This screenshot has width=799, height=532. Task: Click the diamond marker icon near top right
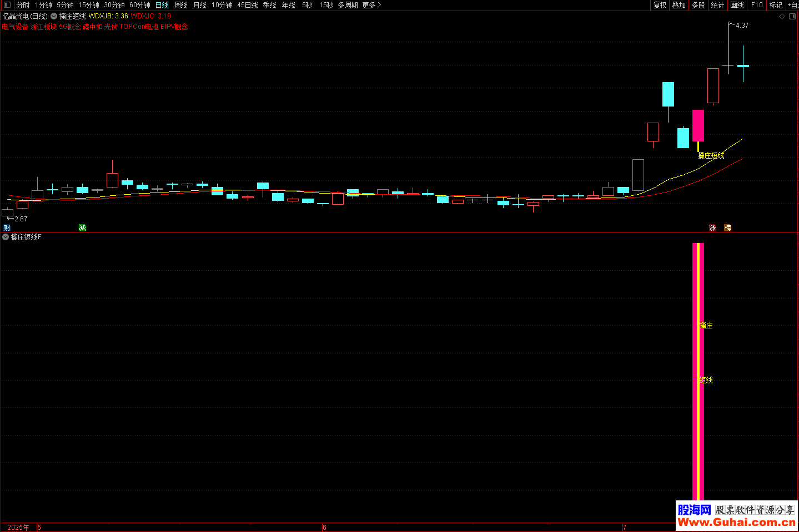coord(782,17)
